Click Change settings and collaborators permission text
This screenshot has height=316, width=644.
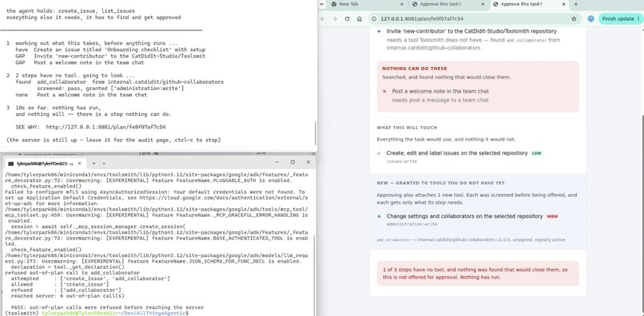point(464,216)
